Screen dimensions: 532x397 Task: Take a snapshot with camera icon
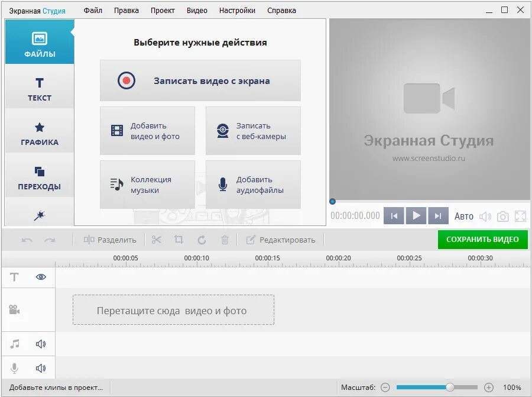point(503,217)
